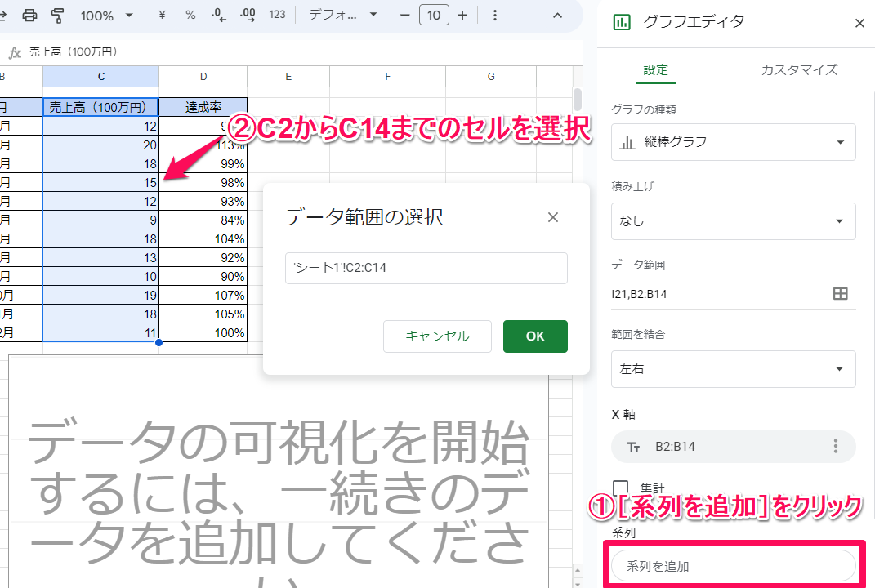Click the cell with value 113%
The width and height of the screenshot is (875, 588).
pos(203,145)
